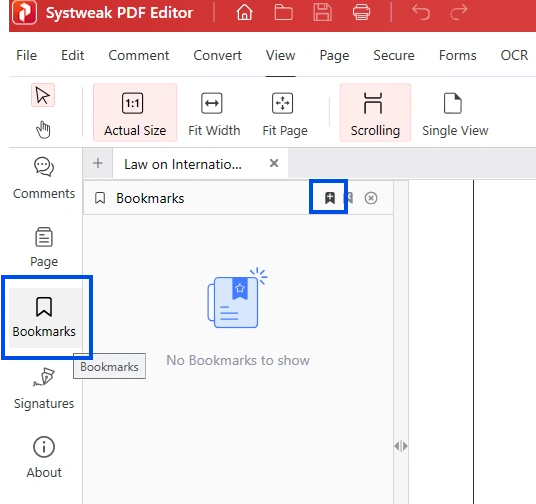Enable Scrolling view mode
This screenshot has width=536, height=504.
(375, 112)
